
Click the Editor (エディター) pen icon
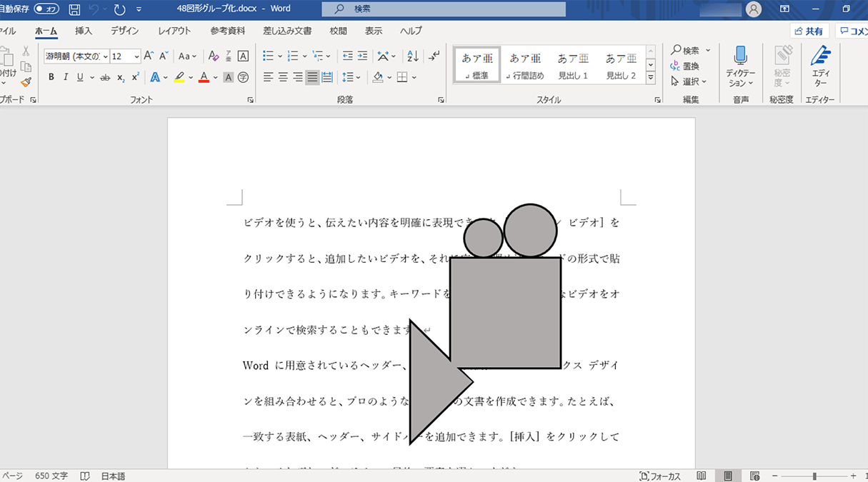(820, 56)
